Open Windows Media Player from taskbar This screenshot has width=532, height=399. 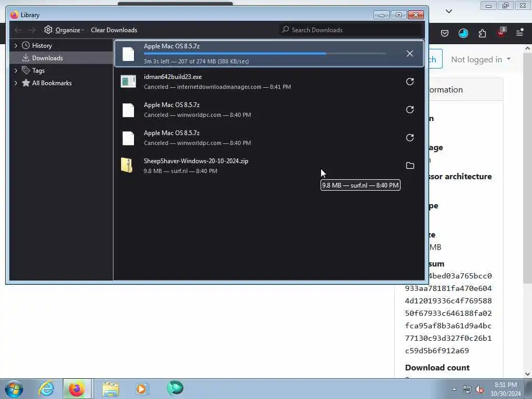coord(142,389)
